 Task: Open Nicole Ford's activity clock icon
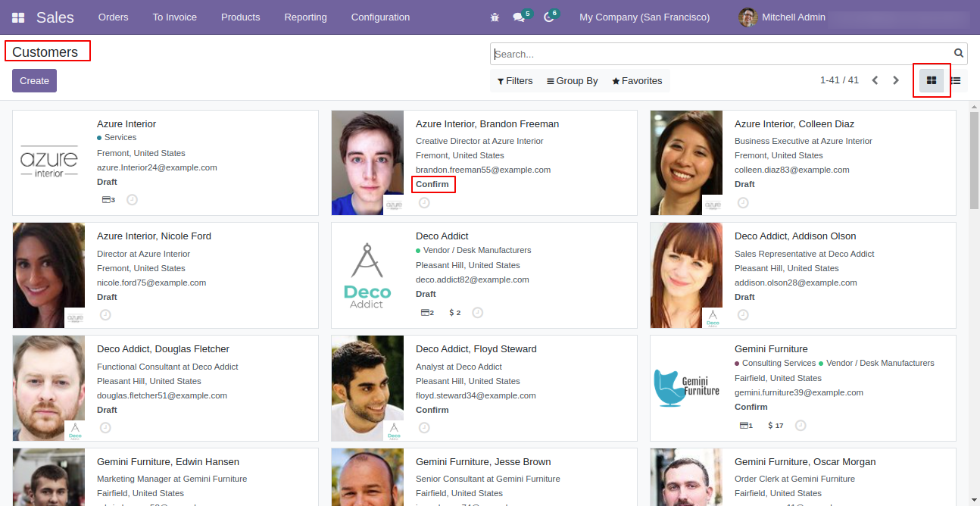(x=105, y=314)
